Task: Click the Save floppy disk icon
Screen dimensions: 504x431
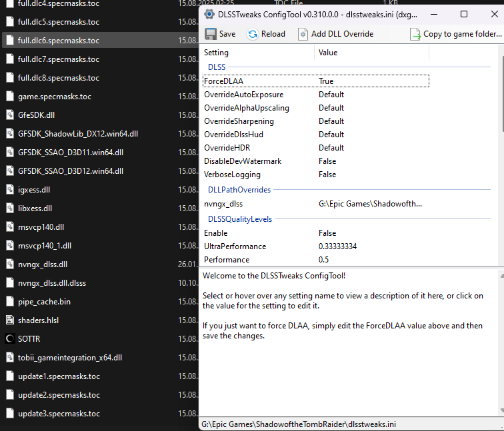Action: pos(211,34)
